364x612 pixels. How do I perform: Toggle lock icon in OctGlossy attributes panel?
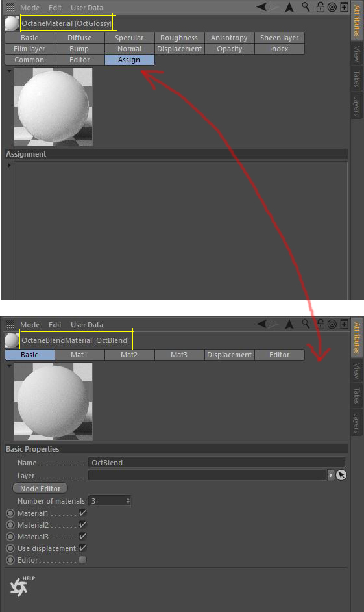click(320, 7)
